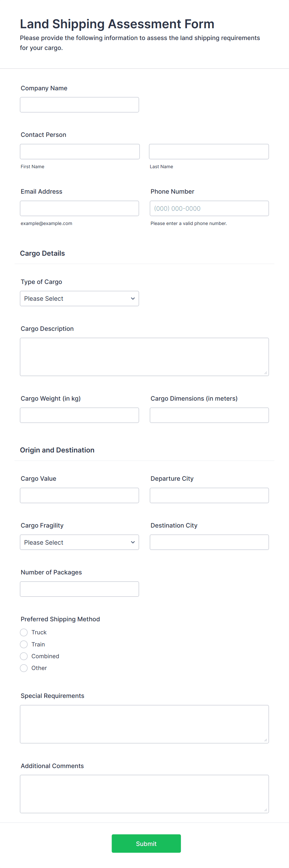Click the Company Name input field

(x=79, y=105)
